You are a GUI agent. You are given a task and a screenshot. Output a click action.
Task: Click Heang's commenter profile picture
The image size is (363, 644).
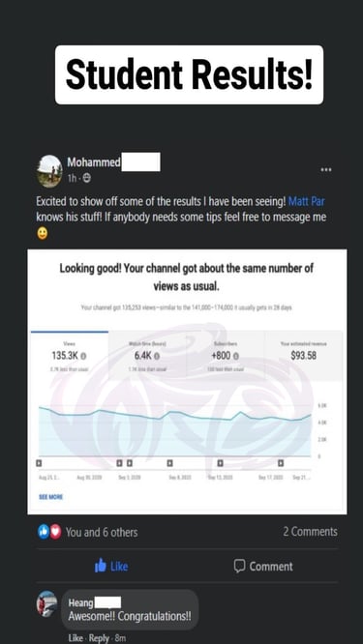coord(46,603)
